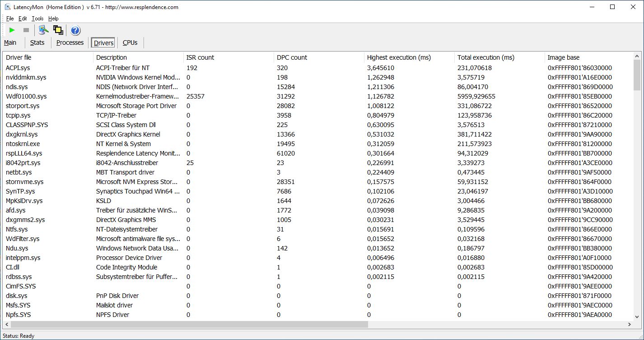
Task: Click the scroll-down arrow of the vertical scrollbar
Action: 637,316
